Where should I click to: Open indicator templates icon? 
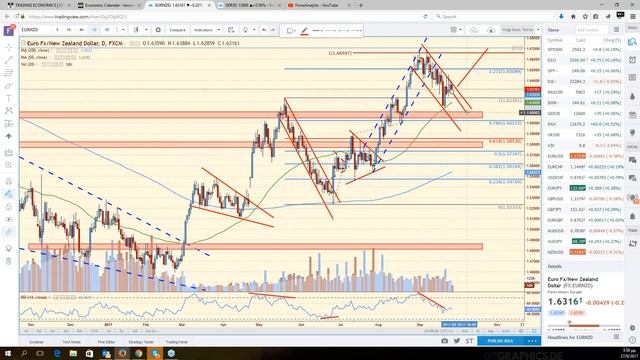click(231, 30)
